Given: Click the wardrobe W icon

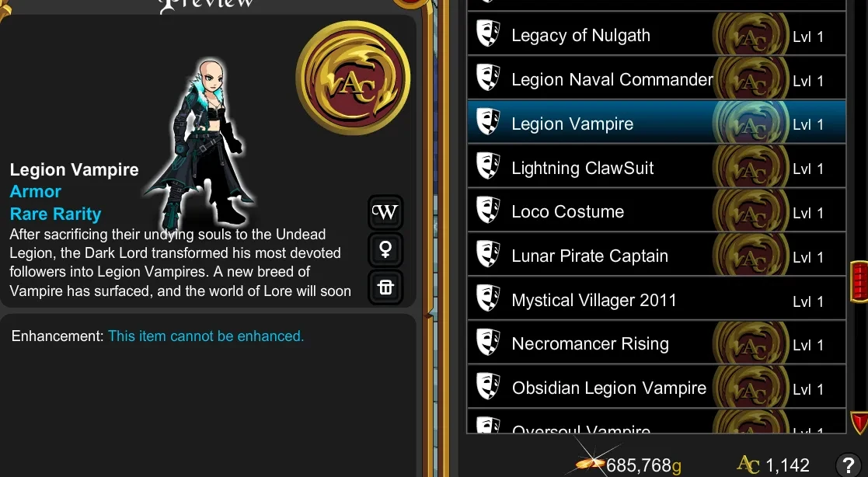Looking at the screenshot, I should (x=385, y=213).
